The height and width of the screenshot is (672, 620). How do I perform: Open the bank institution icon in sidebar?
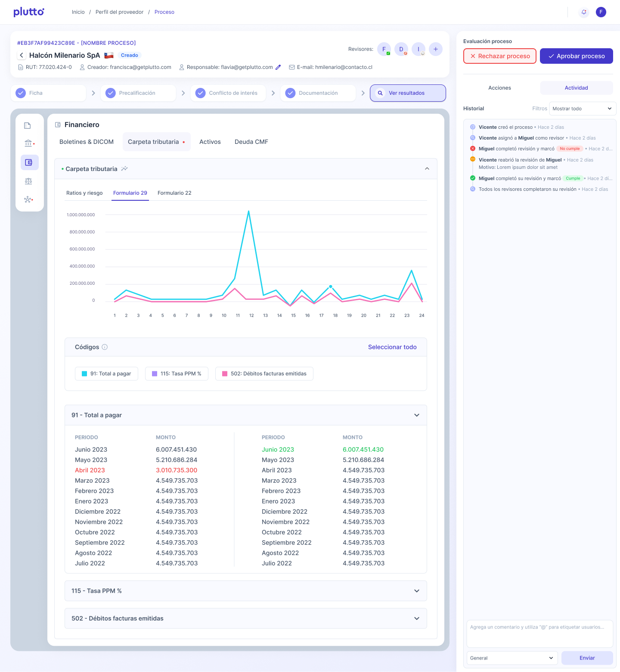point(28,143)
